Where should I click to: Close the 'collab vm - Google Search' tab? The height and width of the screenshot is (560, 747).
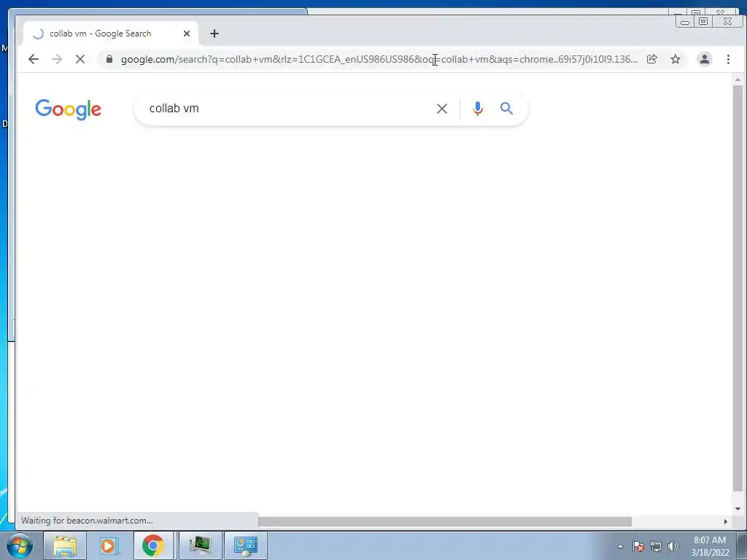click(187, 34)
